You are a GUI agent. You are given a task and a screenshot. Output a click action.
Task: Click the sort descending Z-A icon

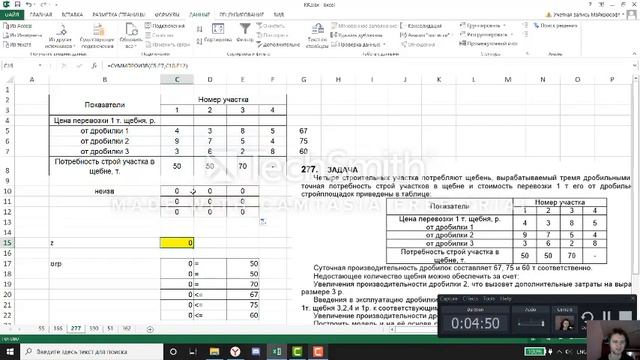point(200,41)
